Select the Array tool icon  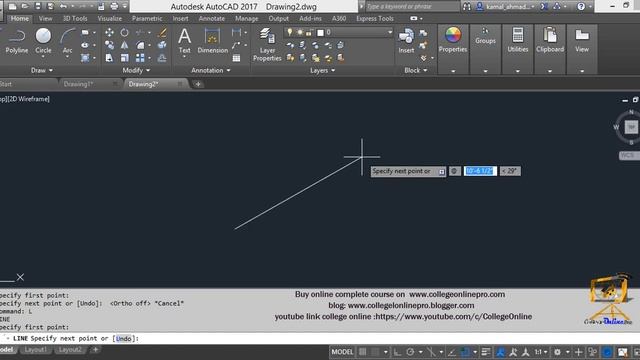click(140, 58)
